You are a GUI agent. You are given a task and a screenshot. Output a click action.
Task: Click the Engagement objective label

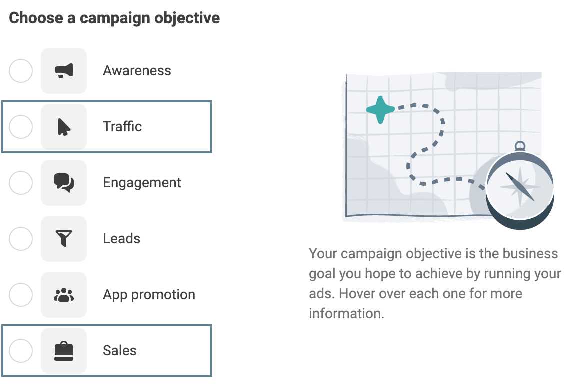tap(141, 182)
